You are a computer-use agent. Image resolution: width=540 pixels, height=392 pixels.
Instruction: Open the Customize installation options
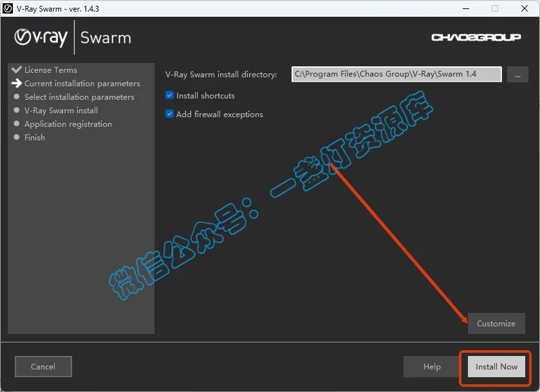click(496, 324)
